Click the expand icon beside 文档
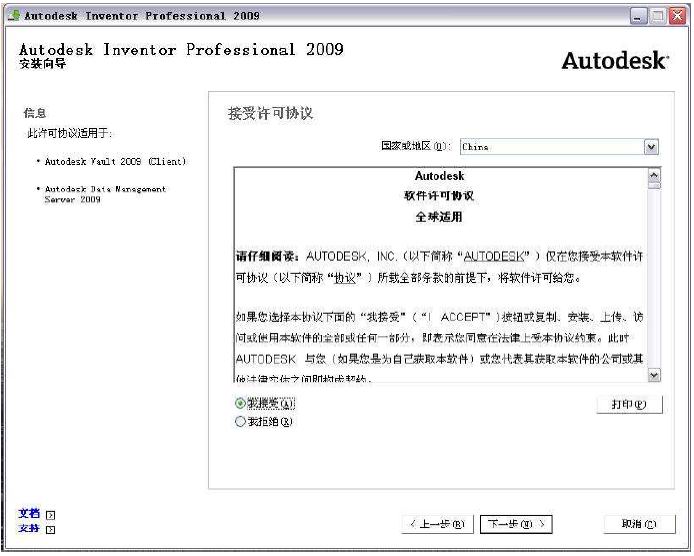The height and width of the screenshot is (556, 694). (50, 515)
